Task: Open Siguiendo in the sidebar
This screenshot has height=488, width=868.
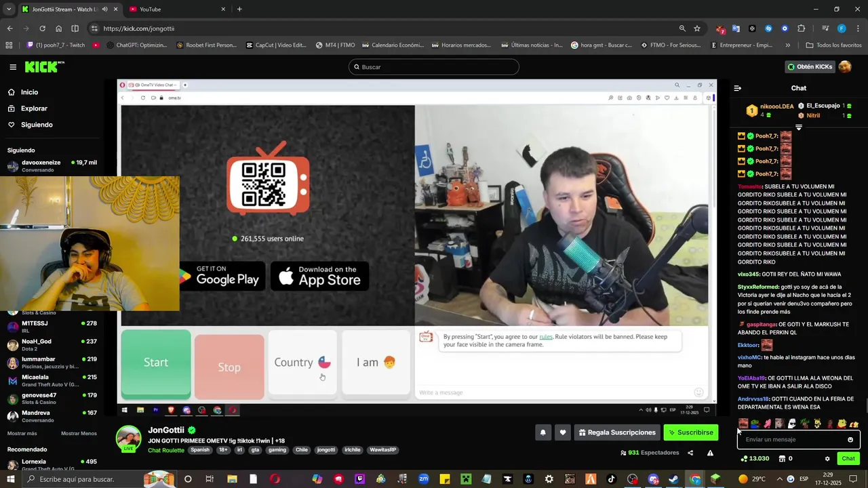Action: coord(31,125)
